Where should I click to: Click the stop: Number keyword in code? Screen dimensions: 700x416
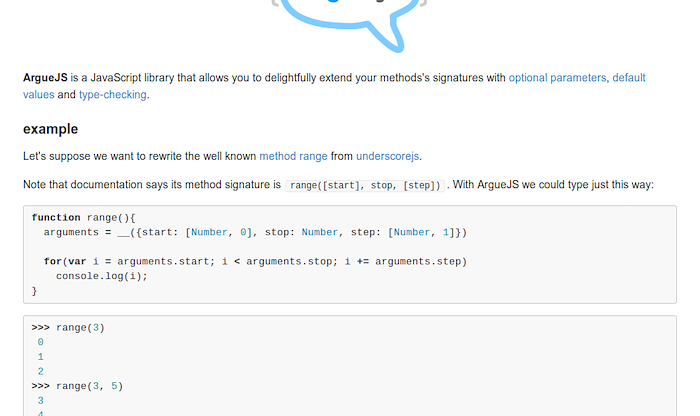pyautogui.click(x=301, y=232)
